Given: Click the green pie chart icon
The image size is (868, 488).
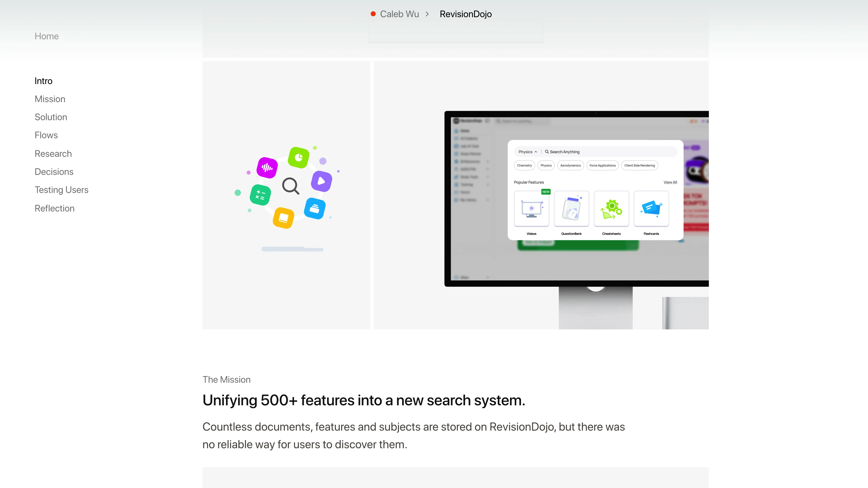Looking at the screenshot, I should (x=299, y=157).
